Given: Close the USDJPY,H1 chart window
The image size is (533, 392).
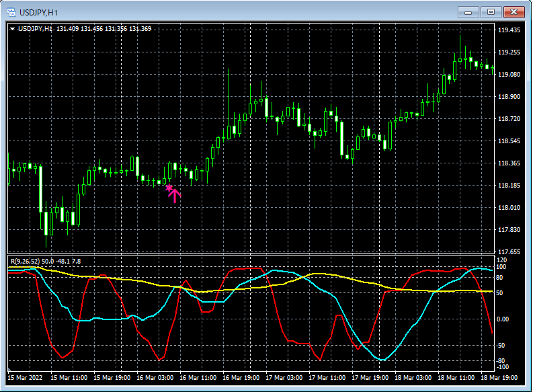Looking at the screenshot, I should [514, 12].
